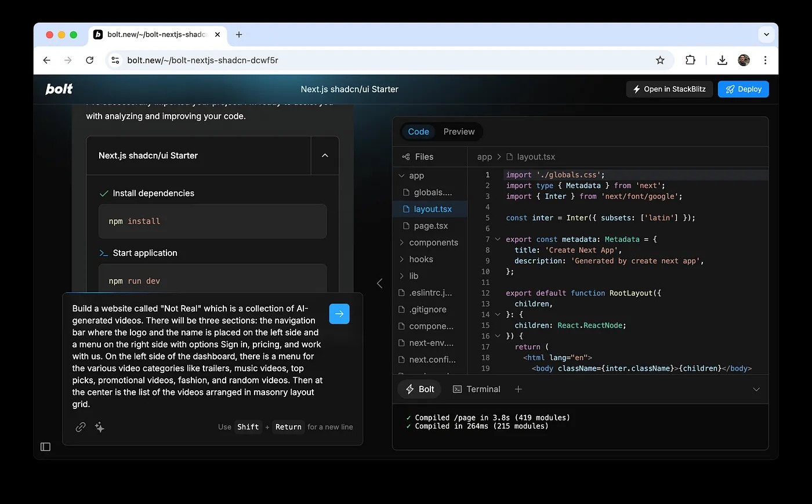Open a new browser tab

point(239,35)
